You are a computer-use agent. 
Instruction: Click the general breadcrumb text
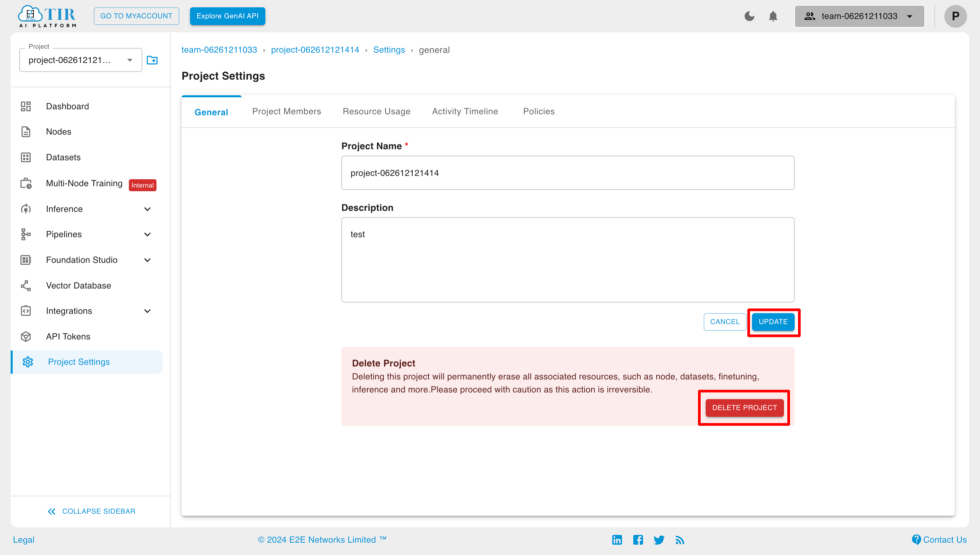[434, 50]
